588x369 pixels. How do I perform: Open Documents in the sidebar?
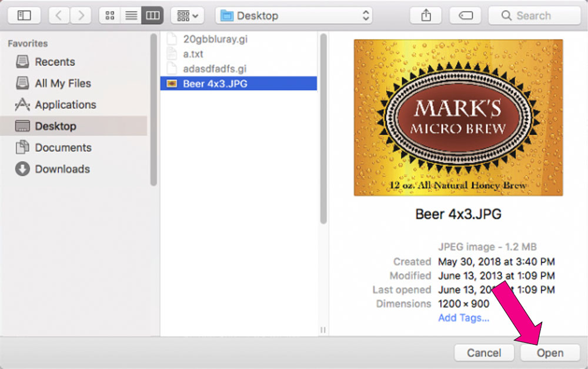(x=73, y=148)
